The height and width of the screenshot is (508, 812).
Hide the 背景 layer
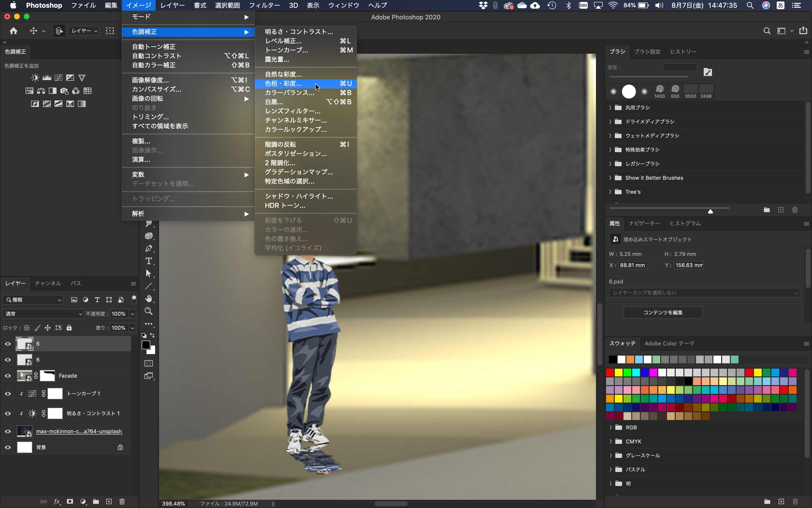[8, 447]
